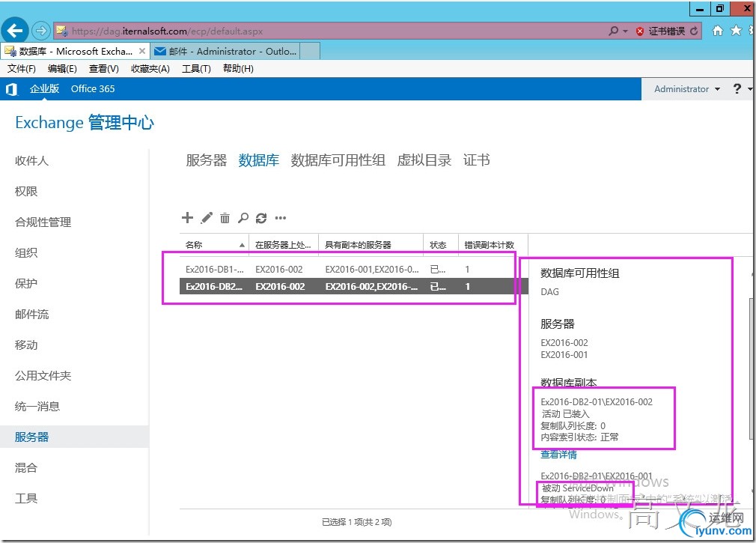
Task: Add a new database with the plus icon
Action: (187, 217)
